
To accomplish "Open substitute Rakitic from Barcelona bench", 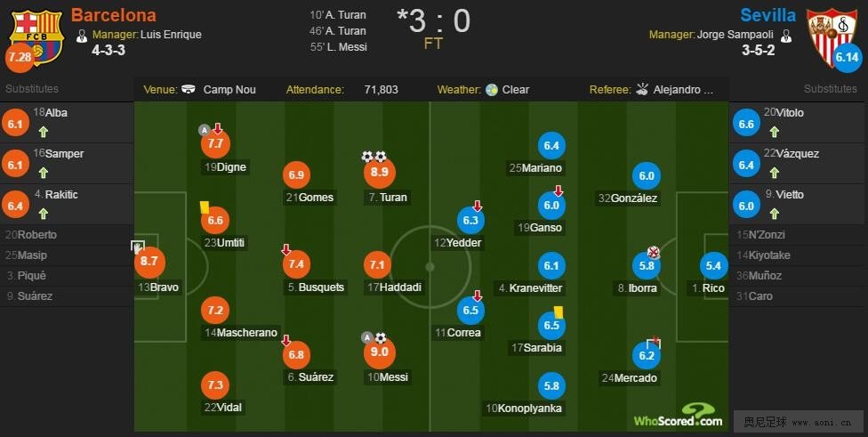I will (67, 205).
